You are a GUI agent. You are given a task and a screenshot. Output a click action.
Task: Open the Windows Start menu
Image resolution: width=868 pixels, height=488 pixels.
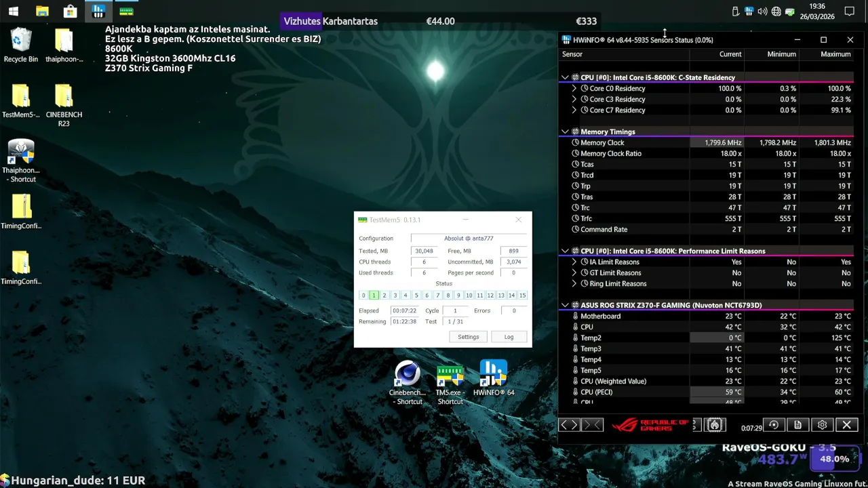(14, 12)
